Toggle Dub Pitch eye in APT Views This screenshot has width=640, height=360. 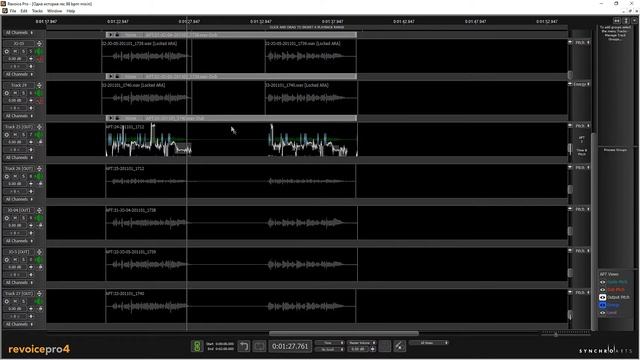coord(602,290)
